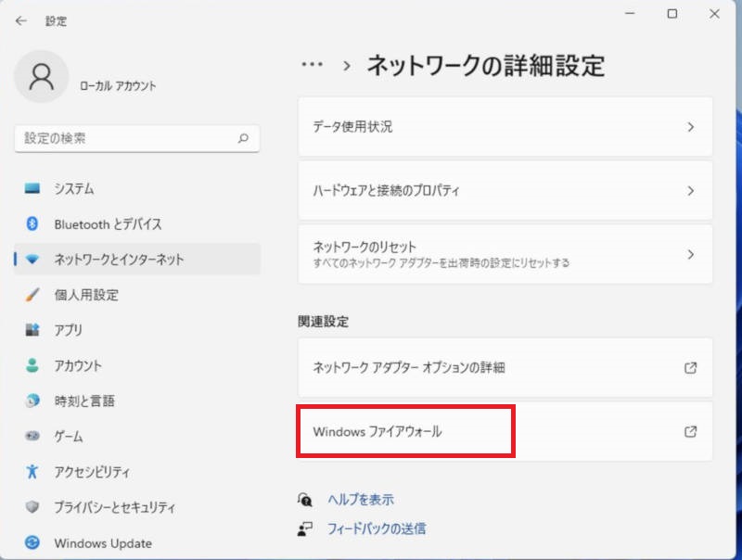
Task: Click external link icon for ネットワーク アダプター オプション
Action: (x=690, y=367)
